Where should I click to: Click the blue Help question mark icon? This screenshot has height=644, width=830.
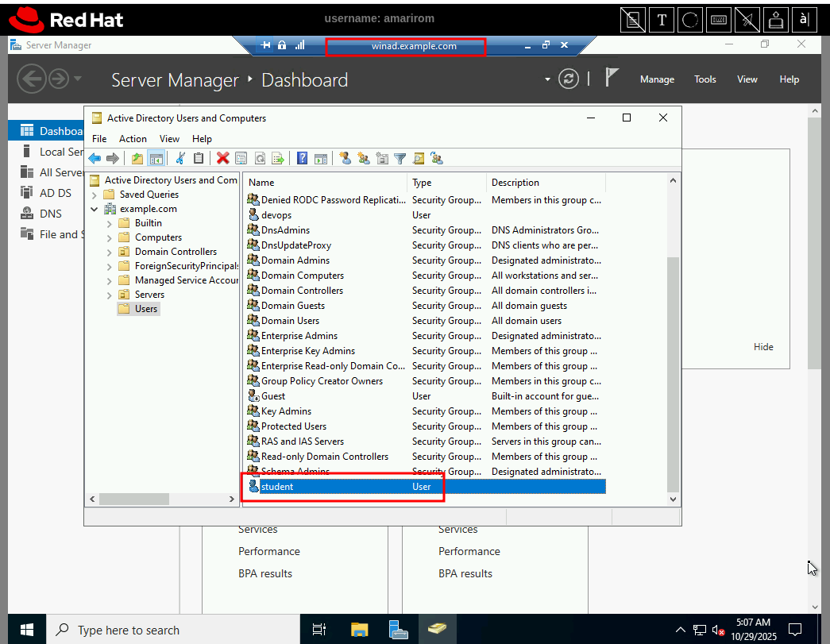302,158
